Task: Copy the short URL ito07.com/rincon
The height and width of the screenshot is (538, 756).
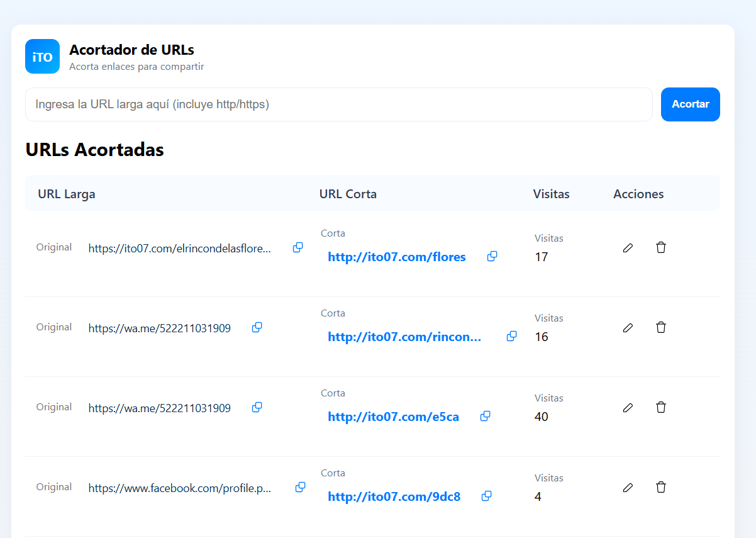Action: pos(512,337)
